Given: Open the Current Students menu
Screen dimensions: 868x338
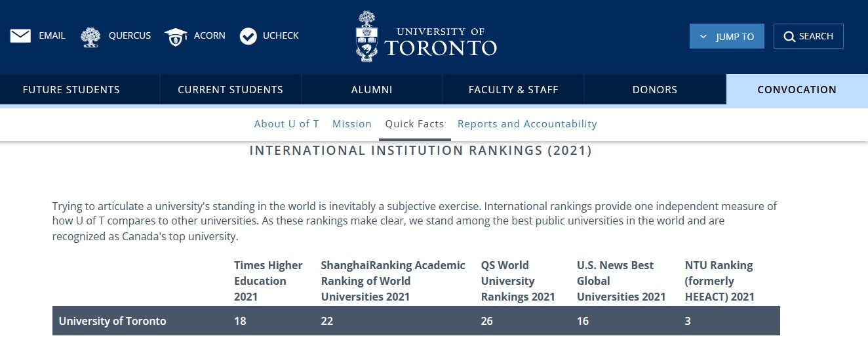Looking at the screenshot, I should click(x=231, y=89).
